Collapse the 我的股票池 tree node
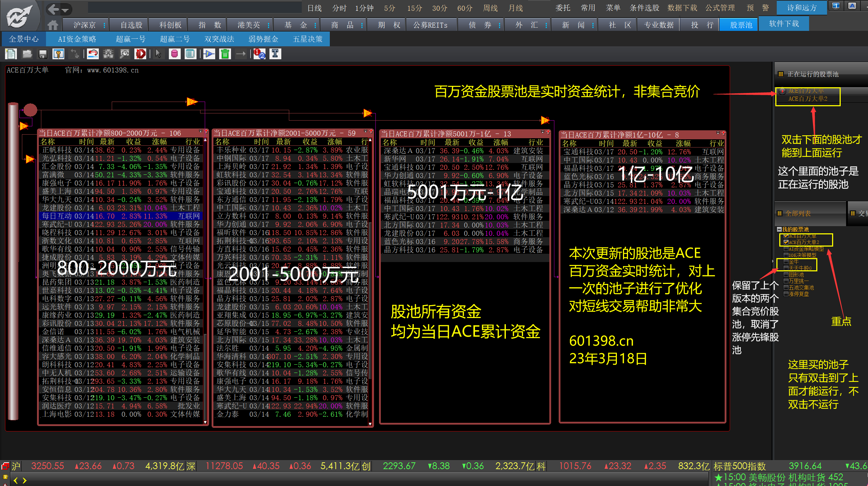Viewport: 868px width, 486px height. click(x=779, y=229)
